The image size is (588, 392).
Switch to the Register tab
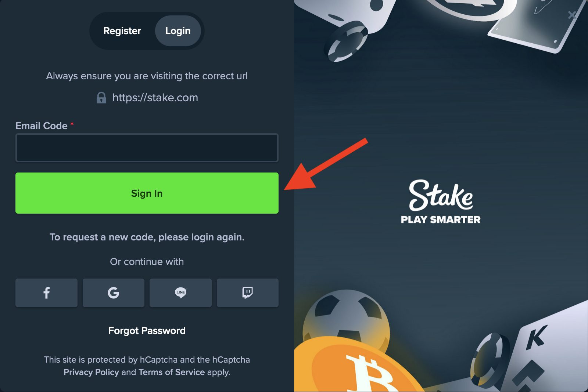tap(122, 31)
